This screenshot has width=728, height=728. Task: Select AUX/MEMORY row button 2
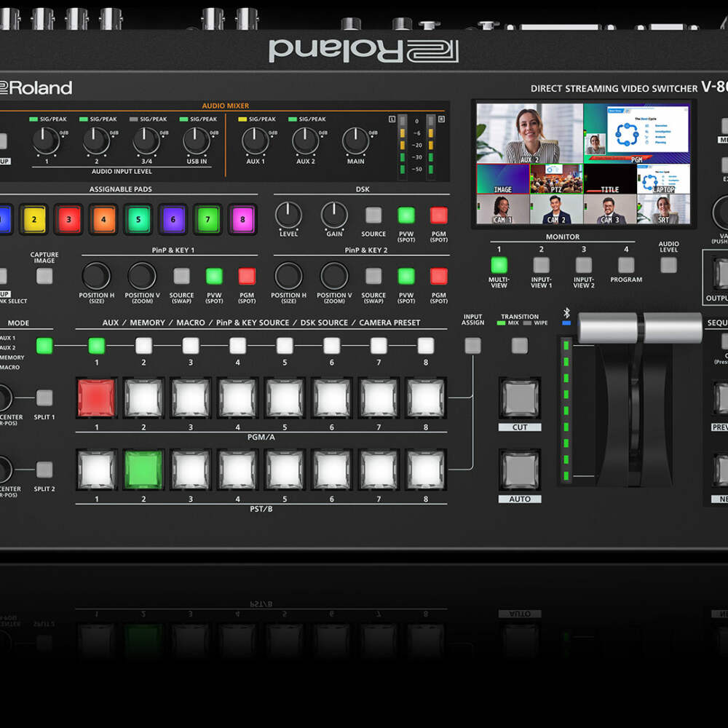point(143,346)
